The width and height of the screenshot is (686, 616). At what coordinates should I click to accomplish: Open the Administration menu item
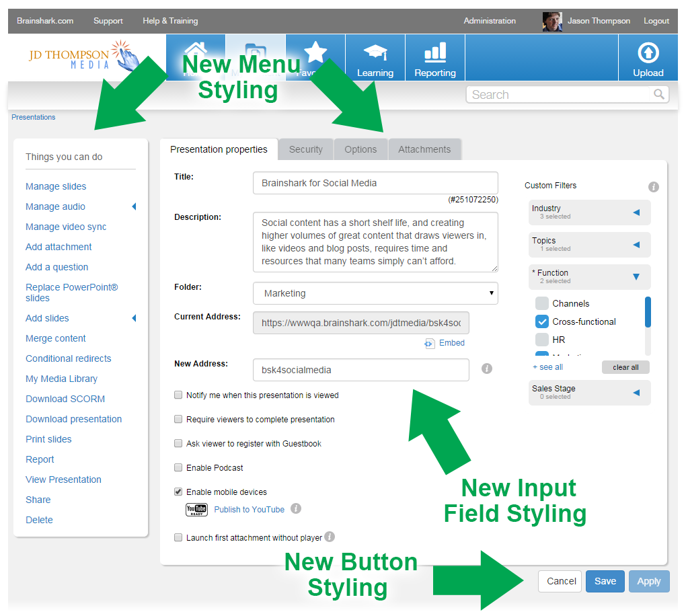490,21
